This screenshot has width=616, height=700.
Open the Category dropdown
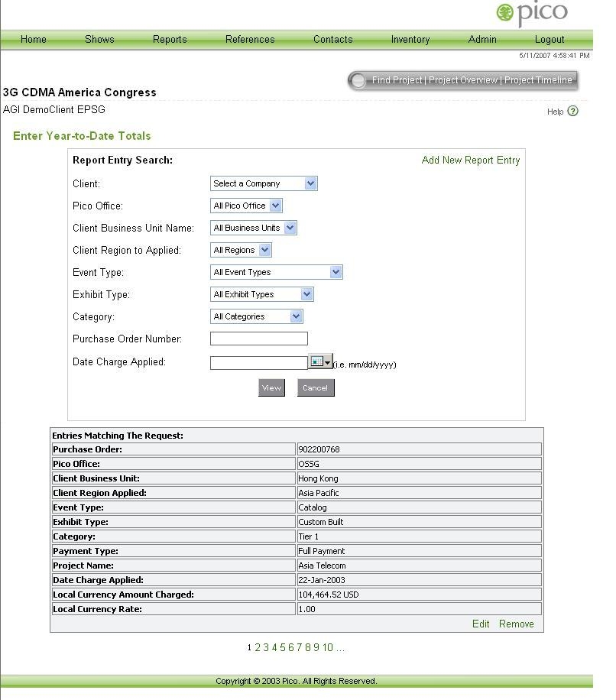(257, 316)
